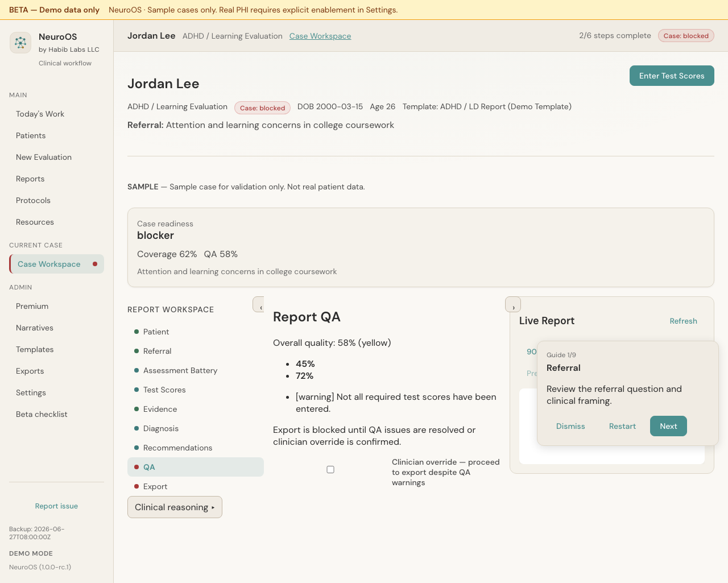
Task: Collapse the Live Report panel with right chevron
Action: click(513, 304)
